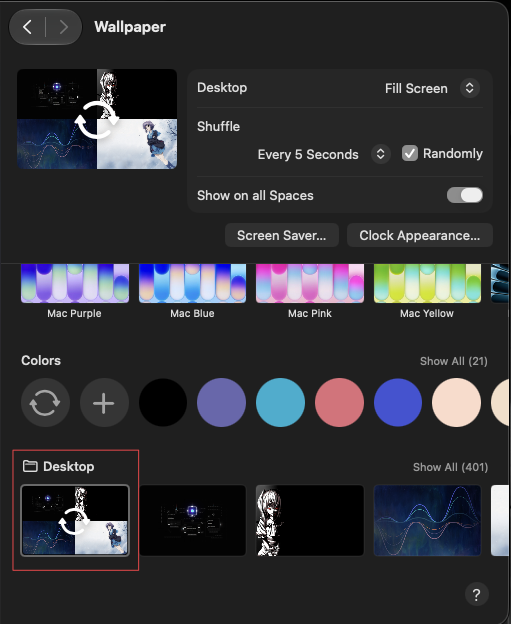This screenshot has height=624, width=511.
Task: Open Screen Saver settings
Action: (x=282, y=235)
